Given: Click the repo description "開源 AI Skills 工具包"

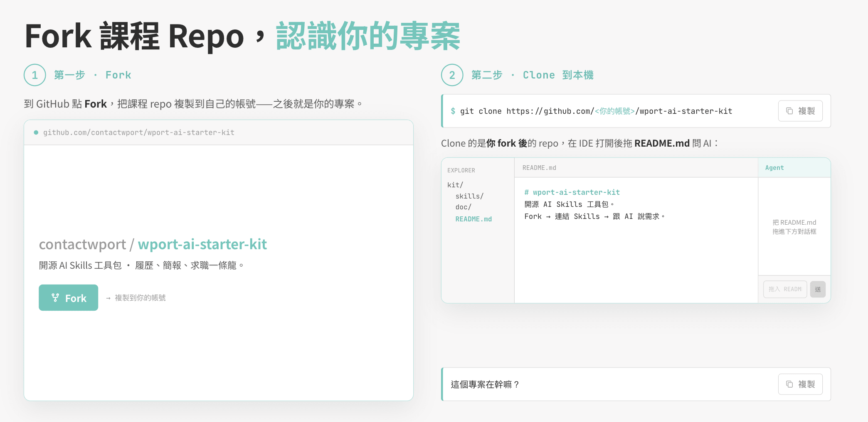Looking at the screenshot, I should (141, 265).
